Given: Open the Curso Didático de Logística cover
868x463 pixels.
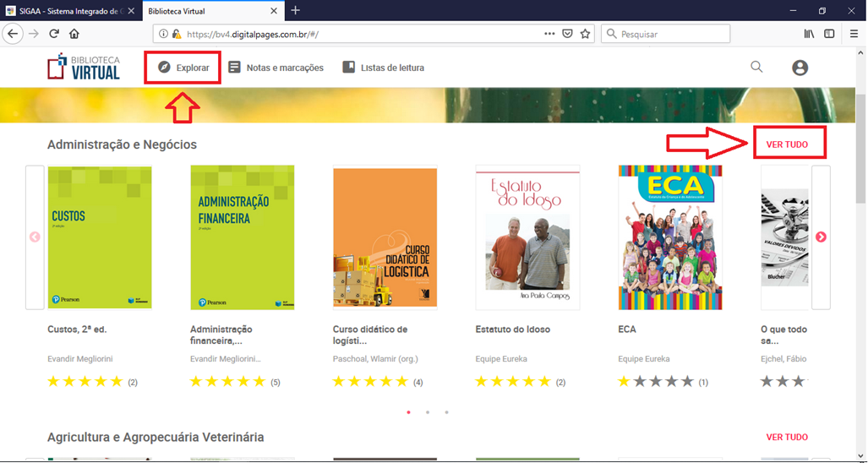Looking at the screenshot, I should tap(385, 237).
